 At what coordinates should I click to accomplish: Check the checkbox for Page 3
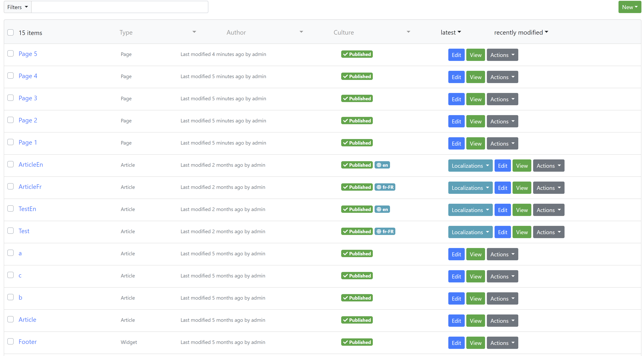point(10,98)
